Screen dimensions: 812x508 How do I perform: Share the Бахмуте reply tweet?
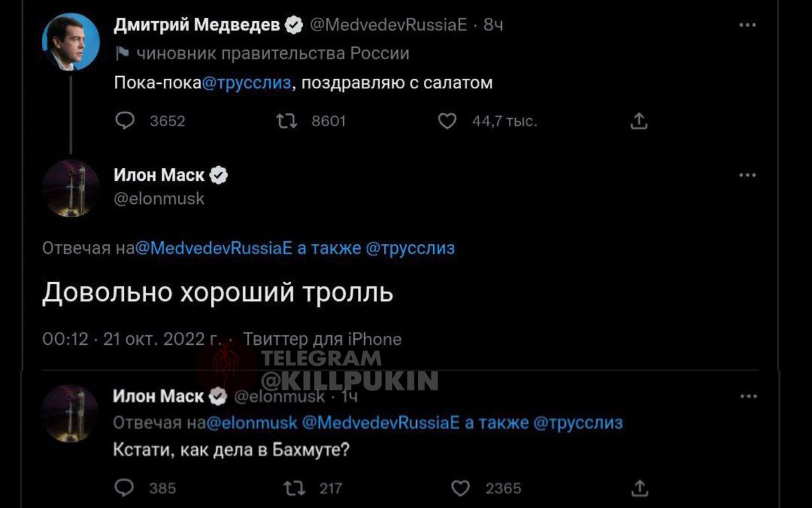coord(641,488)
